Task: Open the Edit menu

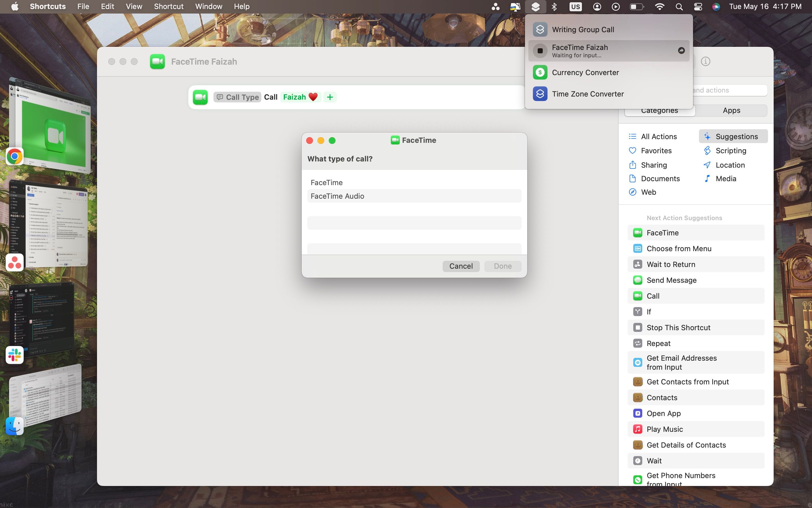Action: (107, 7)
